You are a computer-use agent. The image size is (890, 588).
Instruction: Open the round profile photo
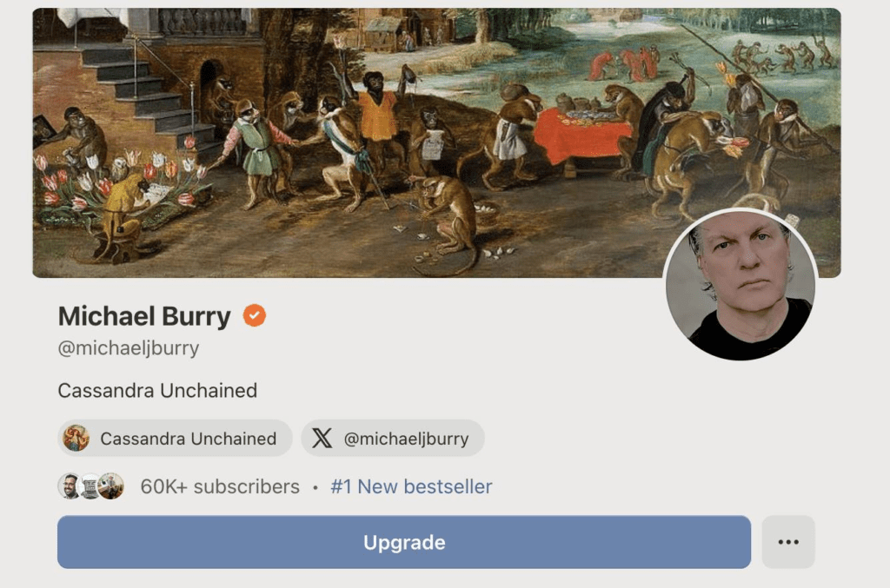coord(741,284)
